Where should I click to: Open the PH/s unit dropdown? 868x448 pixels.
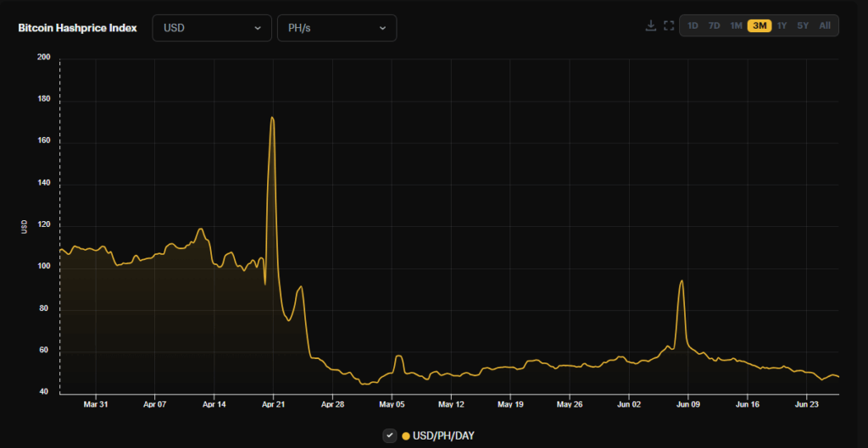point(337,28)
